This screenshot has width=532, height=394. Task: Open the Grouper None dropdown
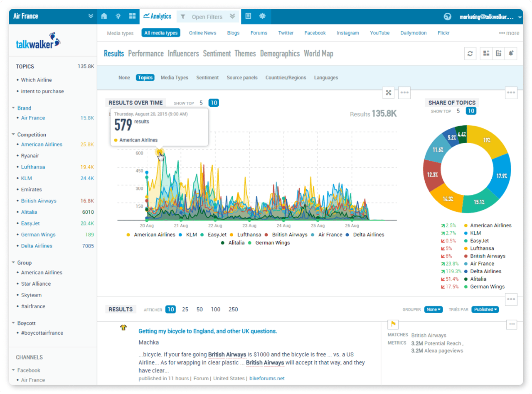[433, 309]
